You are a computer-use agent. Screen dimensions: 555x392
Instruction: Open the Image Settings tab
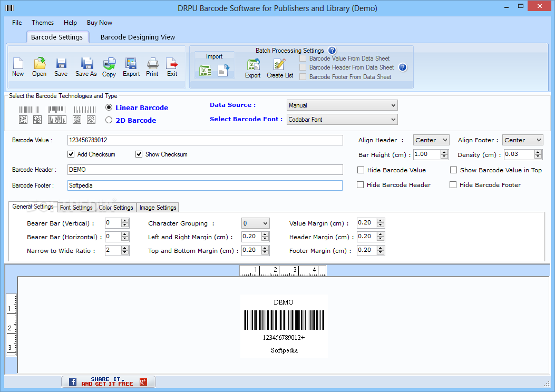click(x=158, y=208)
